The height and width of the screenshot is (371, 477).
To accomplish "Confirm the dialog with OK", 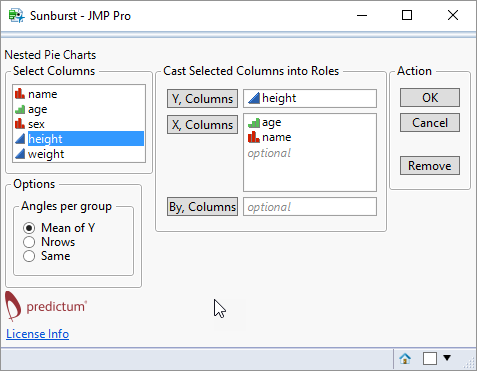I will pos(430,98).
